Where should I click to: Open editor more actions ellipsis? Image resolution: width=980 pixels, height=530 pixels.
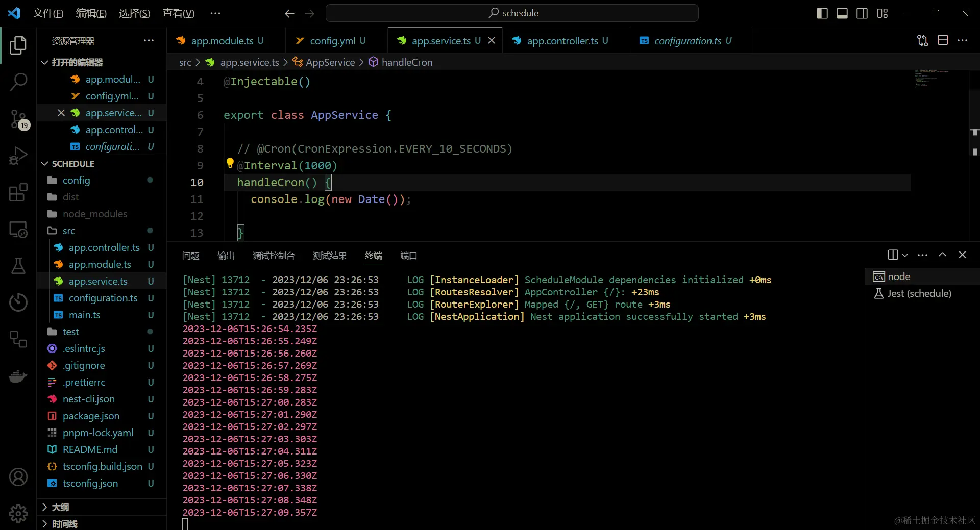click(x=963, y=40)
